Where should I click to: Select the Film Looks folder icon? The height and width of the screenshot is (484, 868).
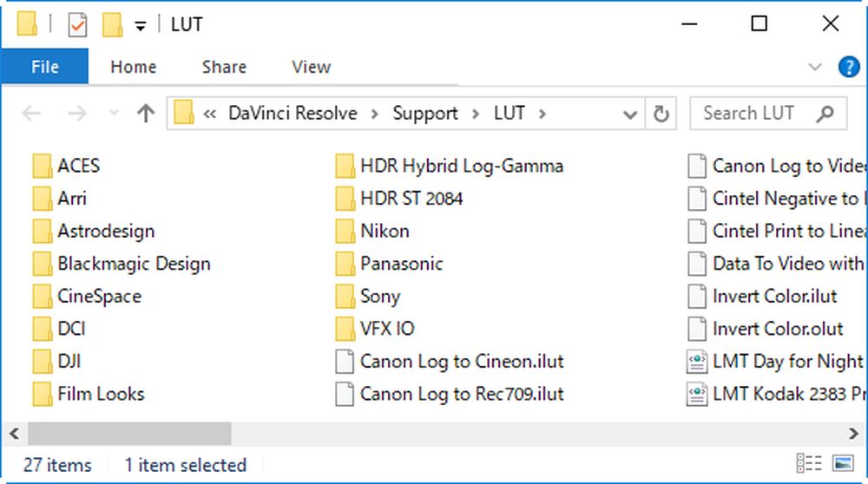(42, 395)
